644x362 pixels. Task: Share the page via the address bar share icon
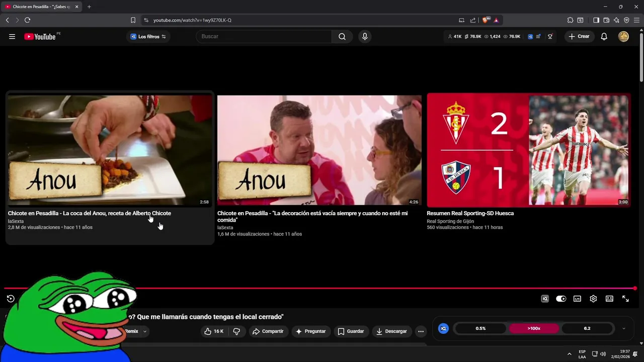pos(473,20)
